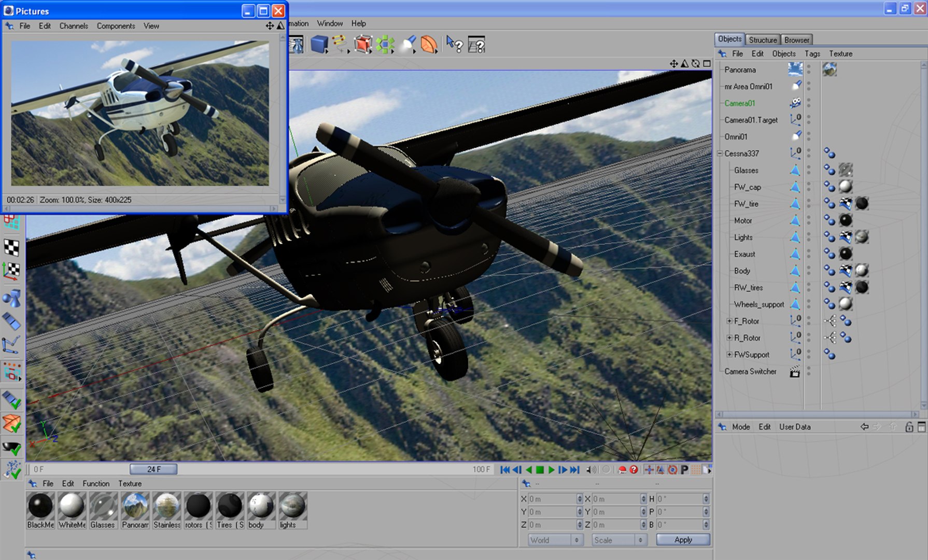Select the inverse kinematics mode icon
928x560 pixels.
coord(12,345)
